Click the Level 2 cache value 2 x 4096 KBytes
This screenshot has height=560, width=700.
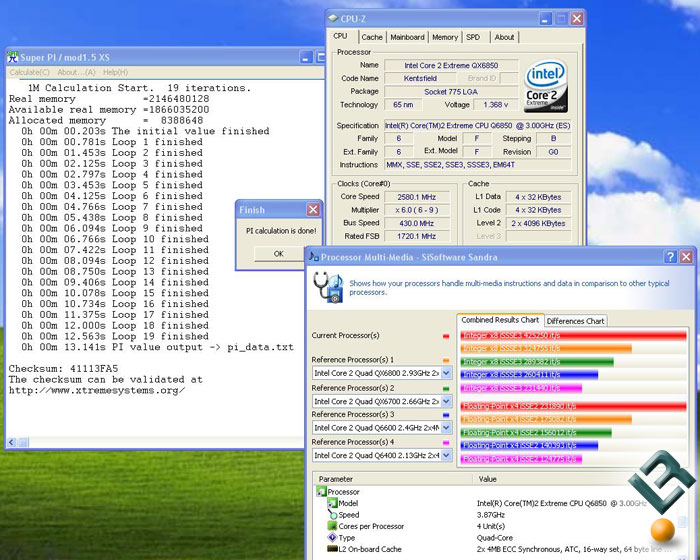538,223
